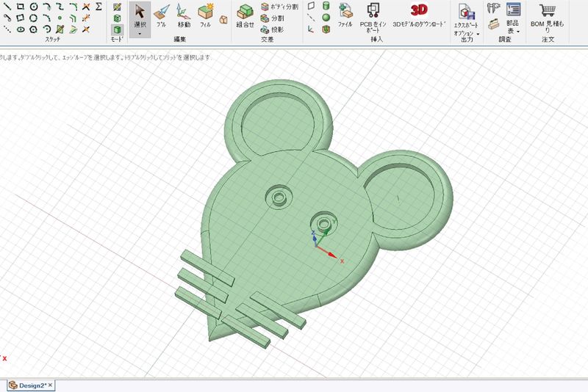
Task: Select the Tangent Line sketch tool
Action: [7, 18]
